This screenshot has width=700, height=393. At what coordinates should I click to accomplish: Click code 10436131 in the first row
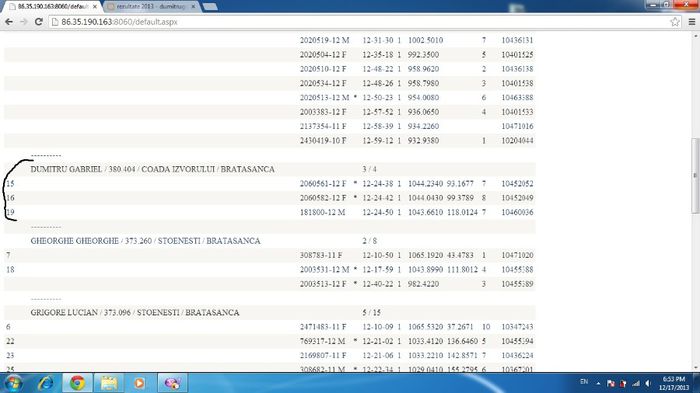517,40
